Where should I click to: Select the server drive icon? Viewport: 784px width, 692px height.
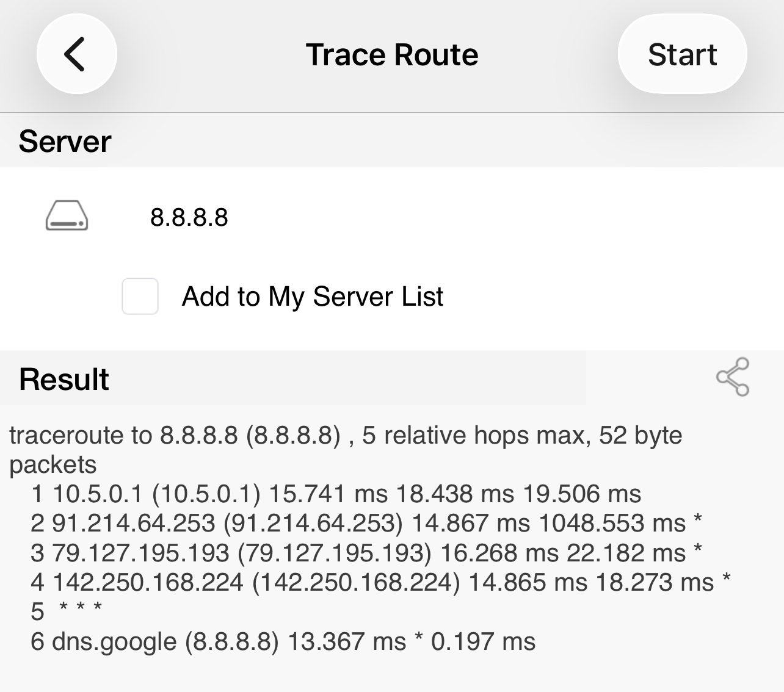tap(67, 216)
